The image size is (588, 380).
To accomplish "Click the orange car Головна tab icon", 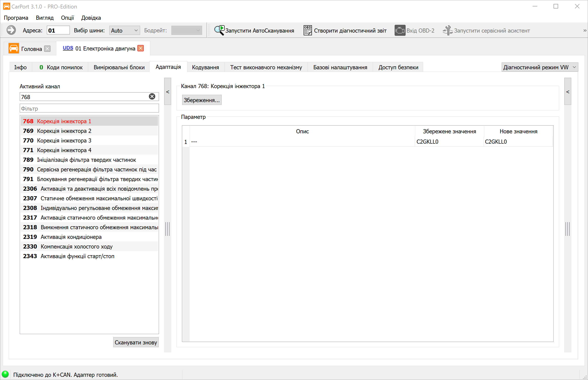I will click(x=14, y=48).
